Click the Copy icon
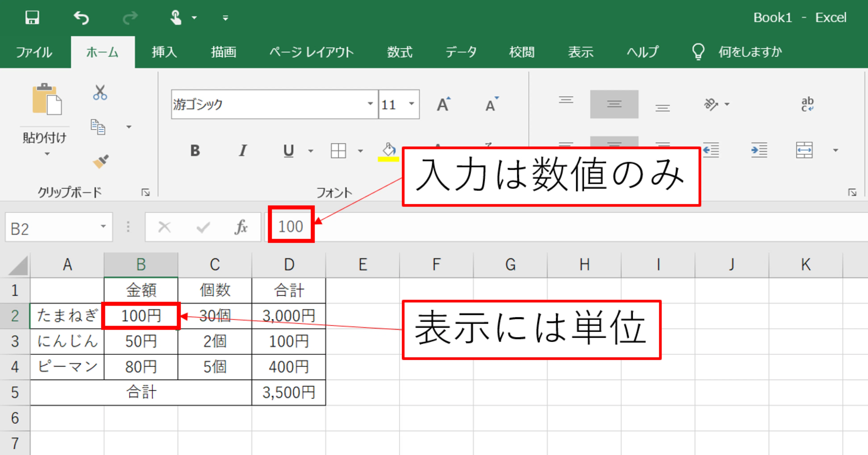This screenshot has width=868, height=455. pyautogui.click(x=98, y=127)
